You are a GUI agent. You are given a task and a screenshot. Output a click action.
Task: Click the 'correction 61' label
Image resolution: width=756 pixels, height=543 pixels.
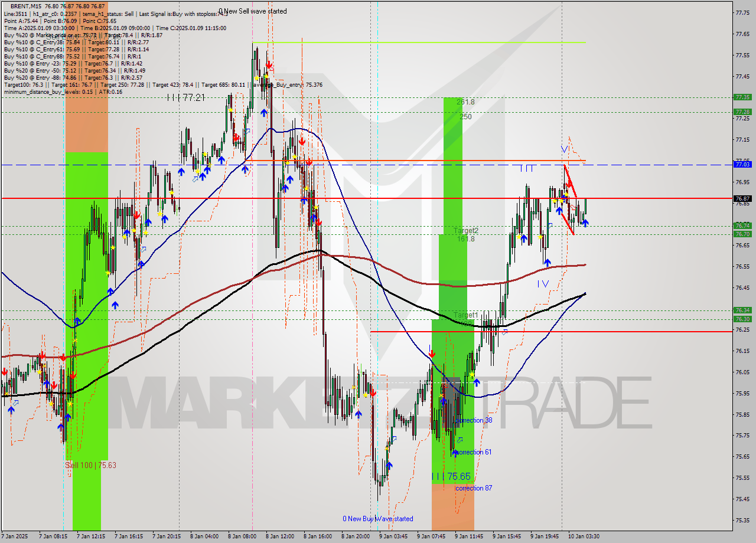point(474,452)
